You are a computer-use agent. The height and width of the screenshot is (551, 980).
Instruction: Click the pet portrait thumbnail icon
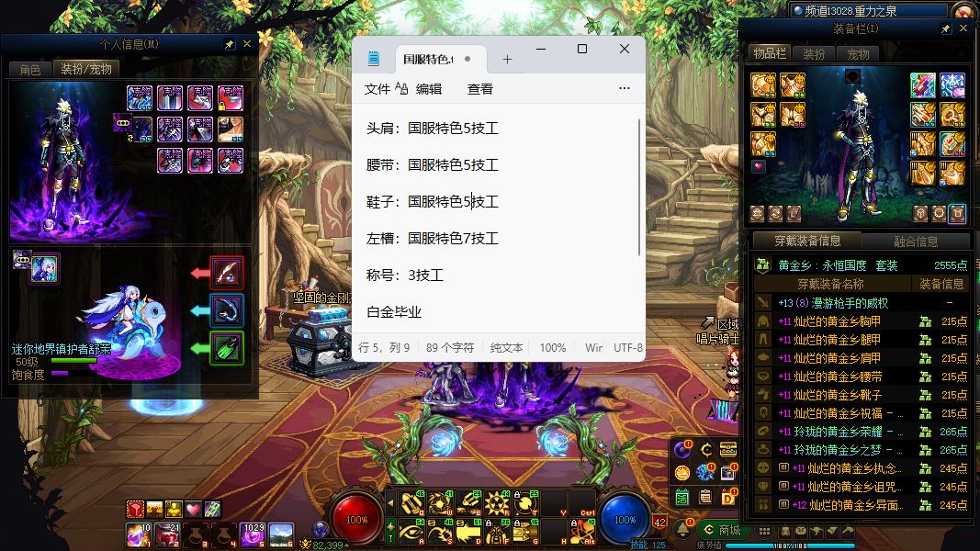[x=43, y=268]
